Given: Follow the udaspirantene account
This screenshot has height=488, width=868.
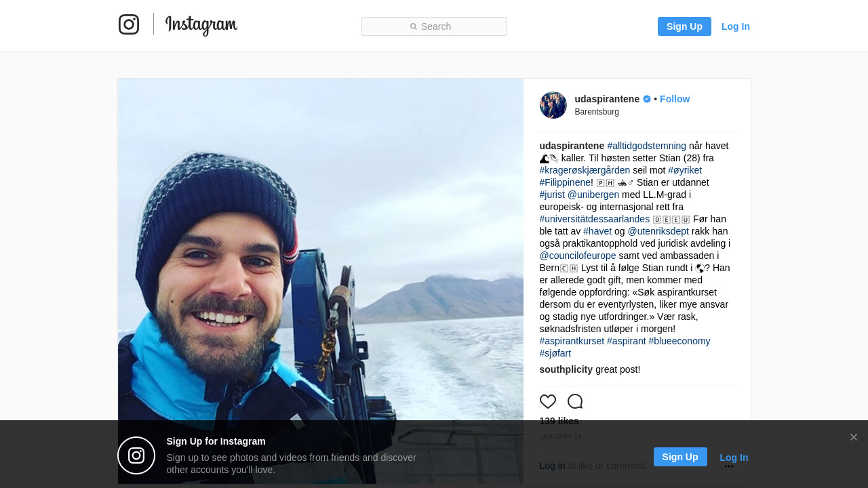Looking at the screenshot, I should pos(674,99).
